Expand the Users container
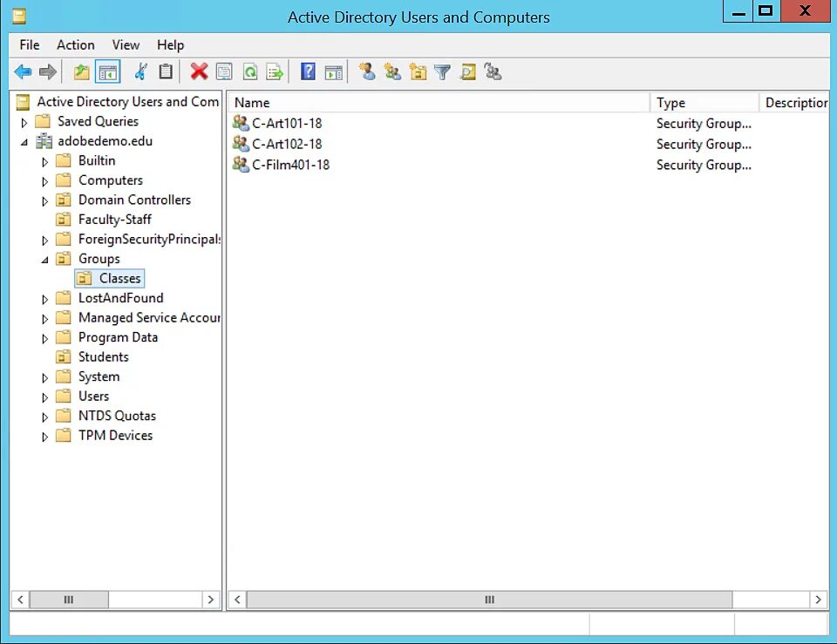 coord(44,397)
